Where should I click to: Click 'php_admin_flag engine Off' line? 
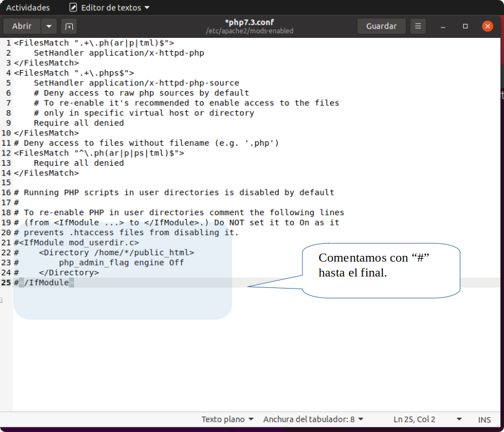click(121, 262)
